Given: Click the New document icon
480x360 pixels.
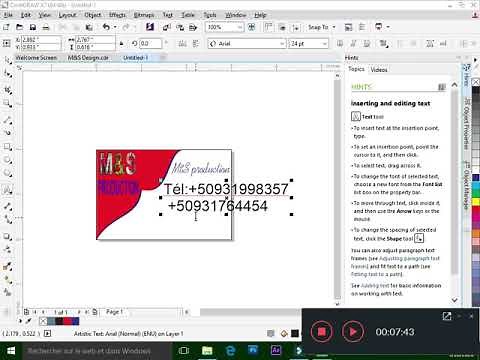Looking at the screenshot, I should click(x=6, y=27).
